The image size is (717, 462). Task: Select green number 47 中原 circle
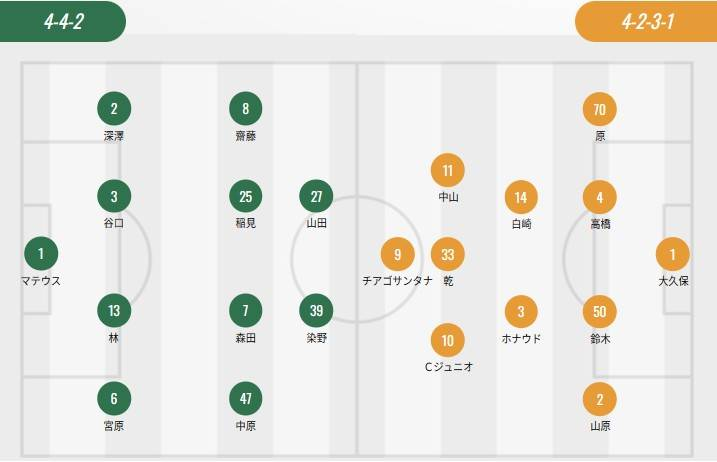point(245,398)
